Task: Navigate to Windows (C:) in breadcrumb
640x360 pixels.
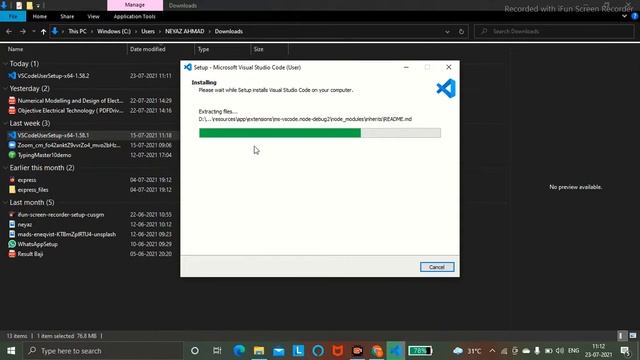Action: click(114, 31)
